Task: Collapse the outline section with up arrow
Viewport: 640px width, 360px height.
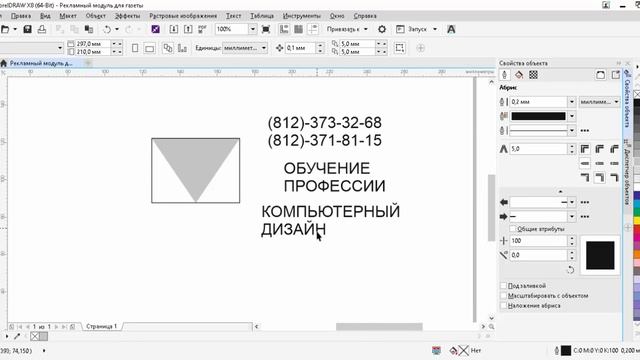Action: click(560, 191)
